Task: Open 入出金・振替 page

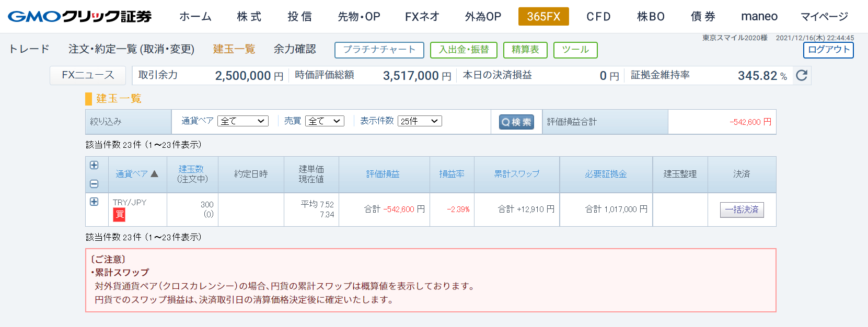Action: coord(464,50)
